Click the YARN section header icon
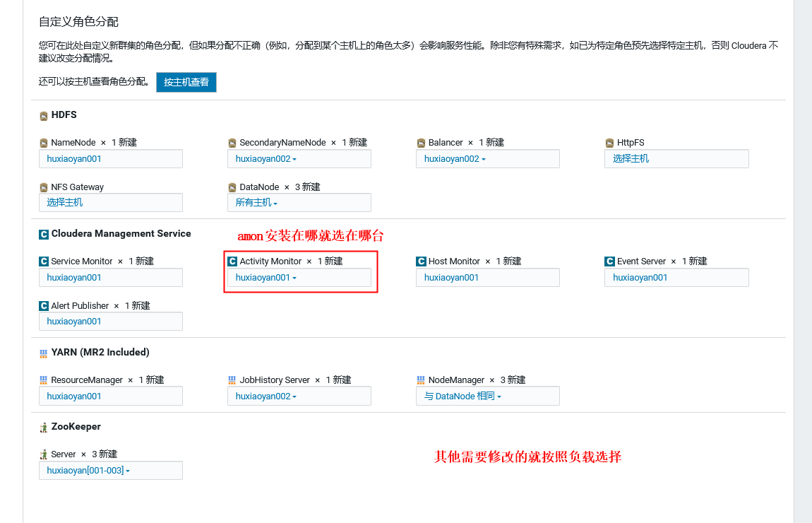The image size is (812, 523). [44, 353]
